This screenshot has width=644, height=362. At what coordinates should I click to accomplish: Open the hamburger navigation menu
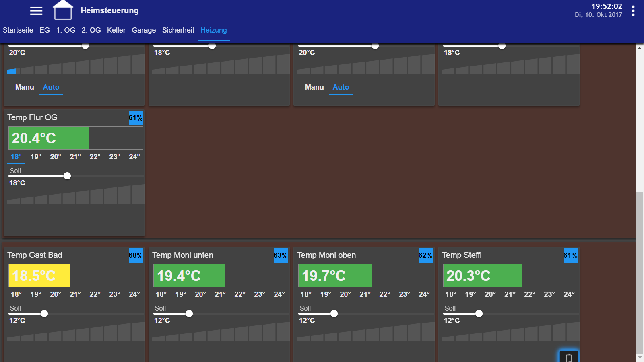[36, 11]
